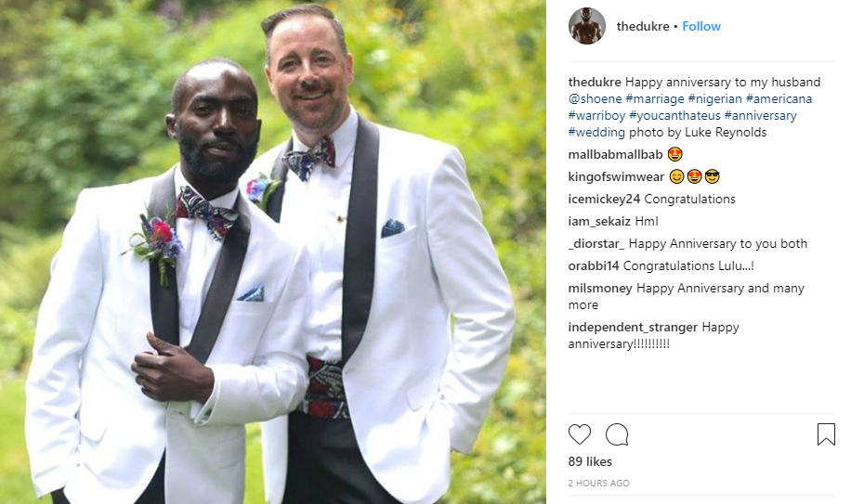
Task: Follow thedukre account
Action: coord(701,26)
